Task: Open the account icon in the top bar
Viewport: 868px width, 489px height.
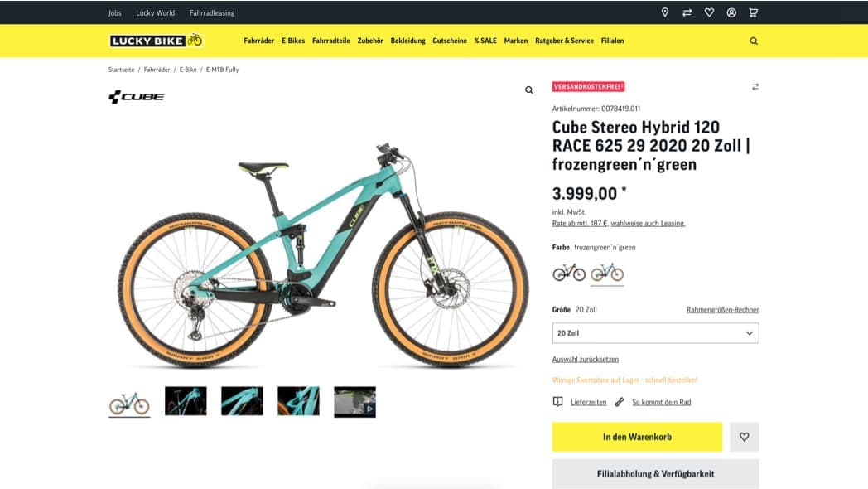Action: pyautogui.click(x=731, y=12)
